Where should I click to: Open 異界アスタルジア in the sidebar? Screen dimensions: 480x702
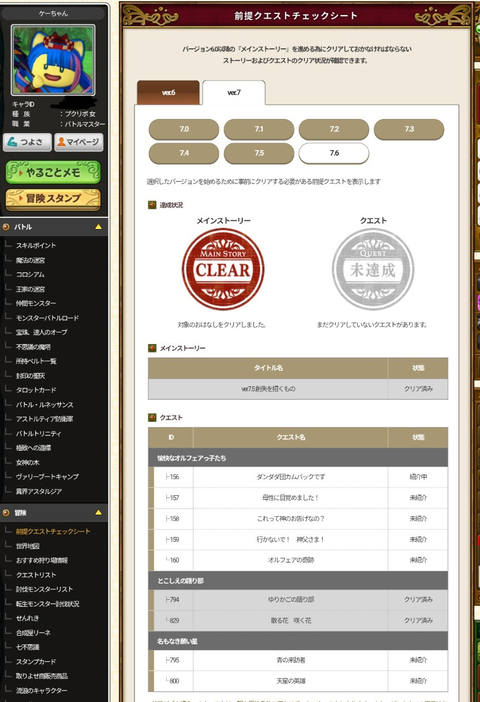[39, 491]
